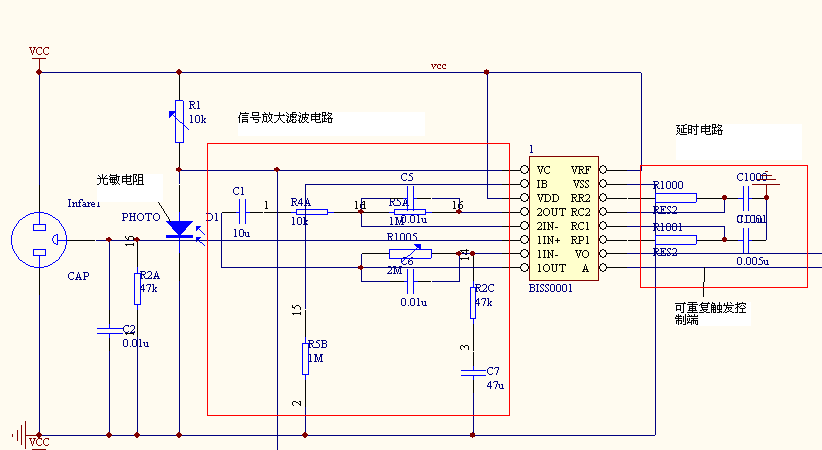Click the 可重复触发控制端 annotation

(x=710, y=314)
